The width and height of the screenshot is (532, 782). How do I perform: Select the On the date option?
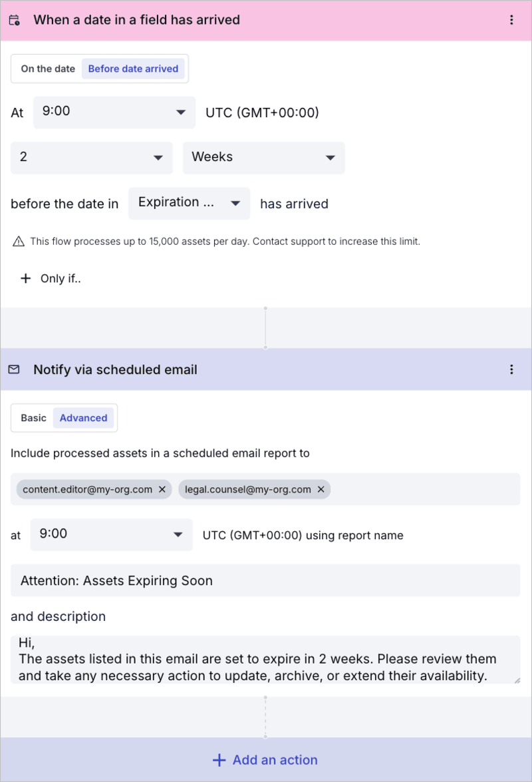pyautogui.click(x=48, y=69)
